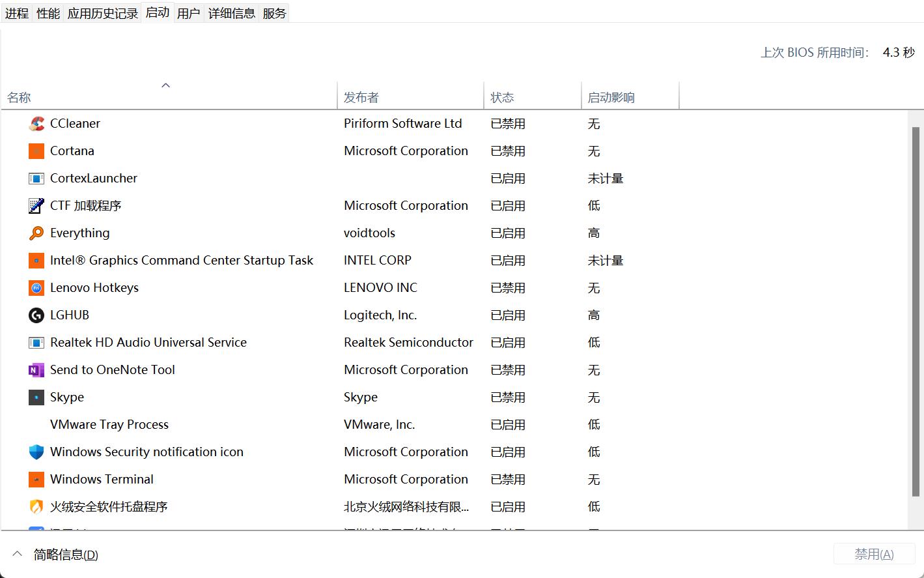Switch to the 进程 tab

point(17,13)
